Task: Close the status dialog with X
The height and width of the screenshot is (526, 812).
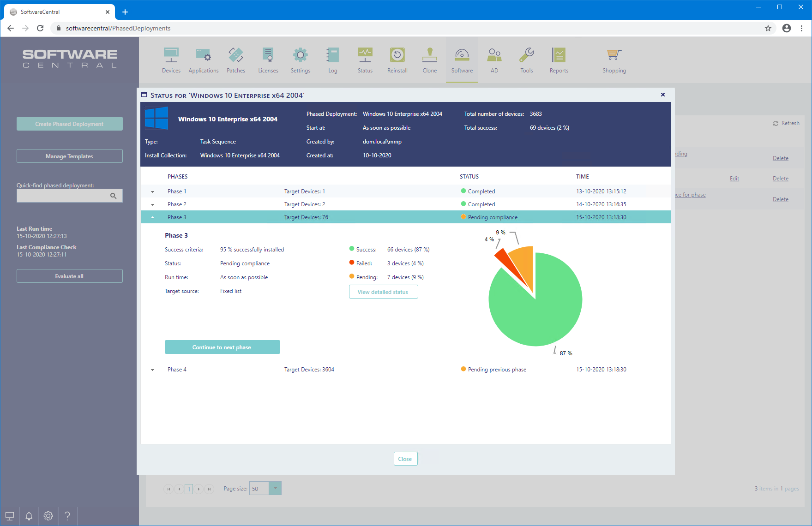Action: click(x=662, y=95)
